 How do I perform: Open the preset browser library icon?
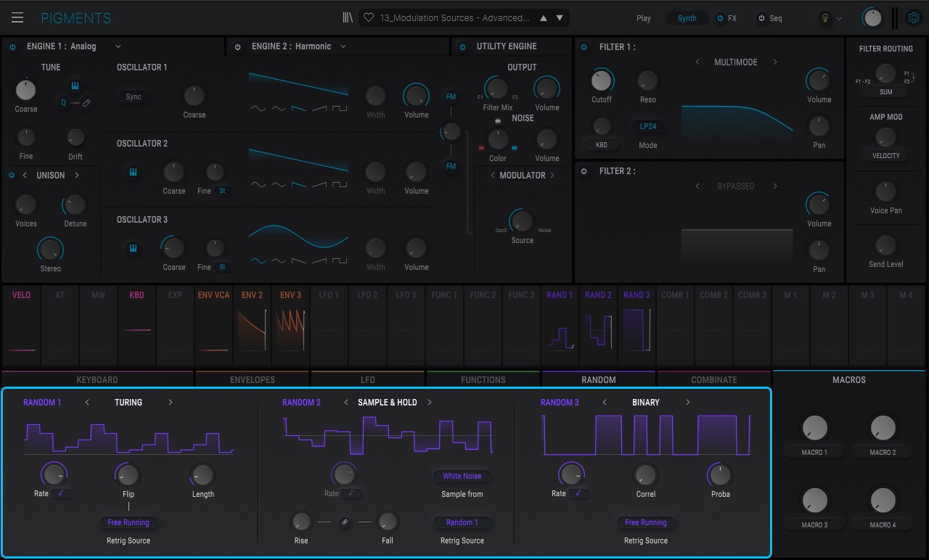348,17
